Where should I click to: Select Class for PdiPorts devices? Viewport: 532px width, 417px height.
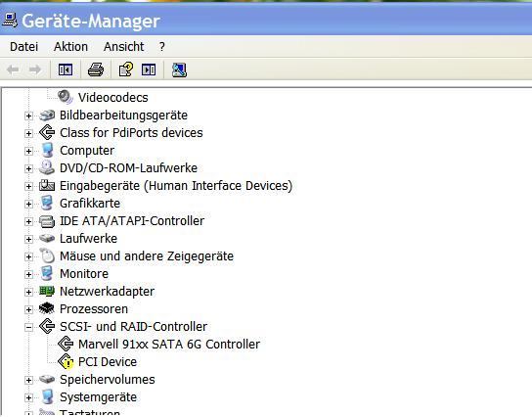click(x=131, y=133)
